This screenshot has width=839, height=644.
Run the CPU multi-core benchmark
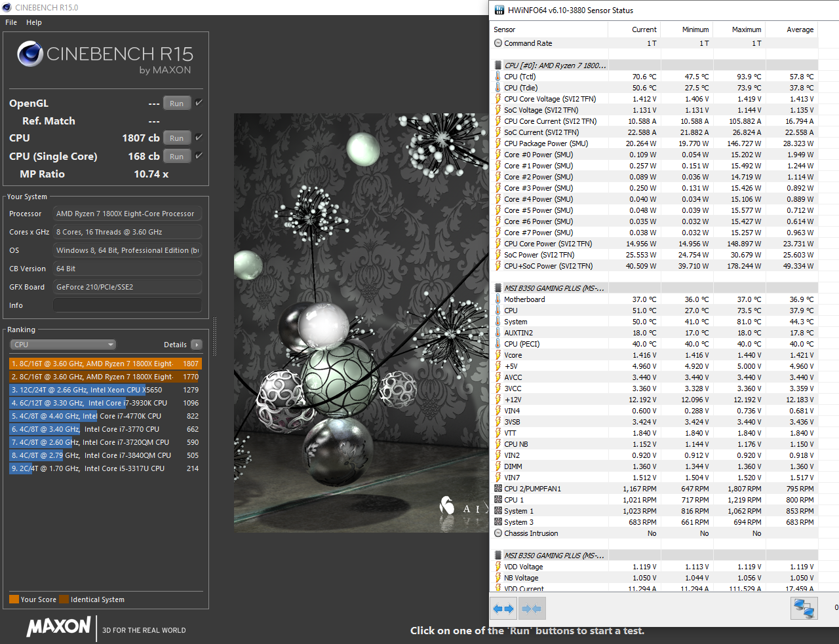click(x=177, y=138)
